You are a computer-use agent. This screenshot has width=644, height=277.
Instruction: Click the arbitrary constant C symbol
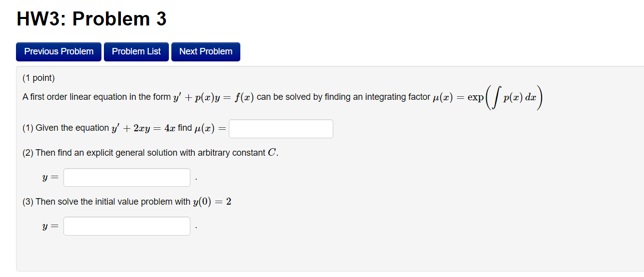pyautogui.click(x=272, y=153)
